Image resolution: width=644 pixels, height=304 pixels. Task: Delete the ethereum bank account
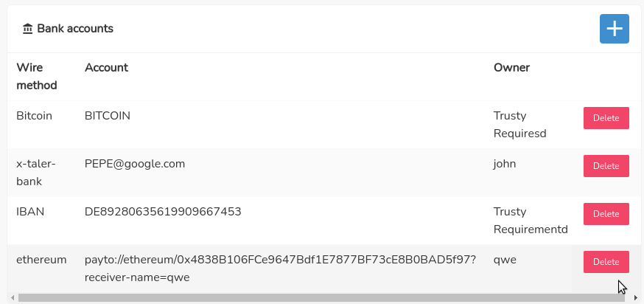point(606,262)
